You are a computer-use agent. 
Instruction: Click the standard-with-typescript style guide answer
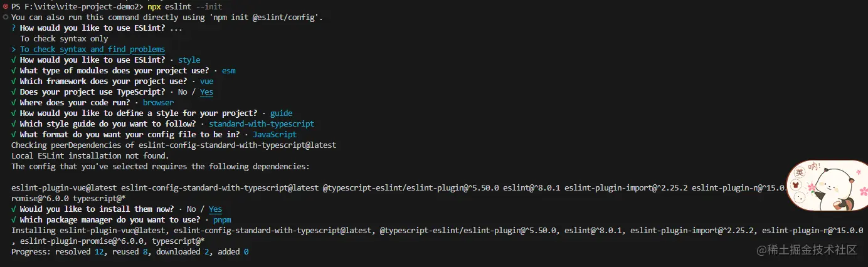point(262,124)
